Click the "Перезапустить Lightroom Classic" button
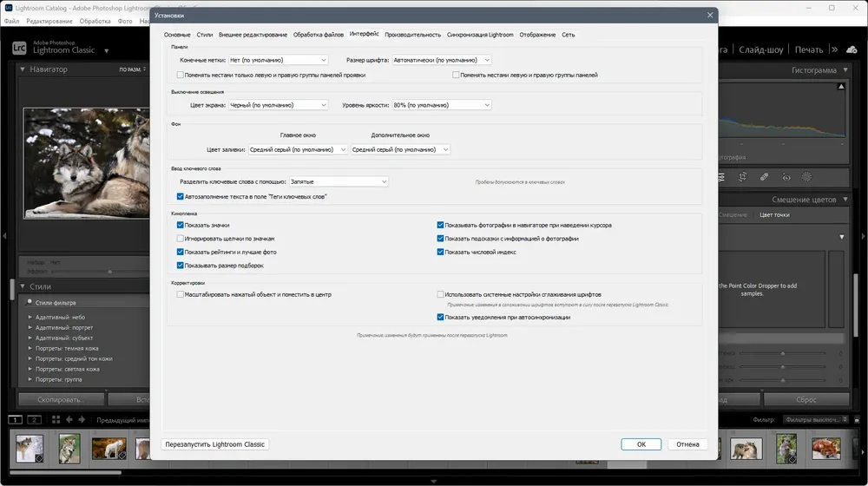Viewport: 868px width, 486px height. click(x=214, y=444)
